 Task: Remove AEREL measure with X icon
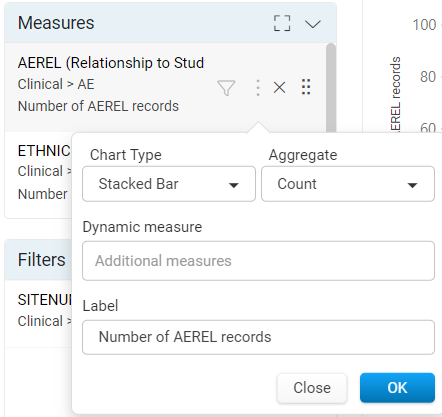click(x=279, y=88)
